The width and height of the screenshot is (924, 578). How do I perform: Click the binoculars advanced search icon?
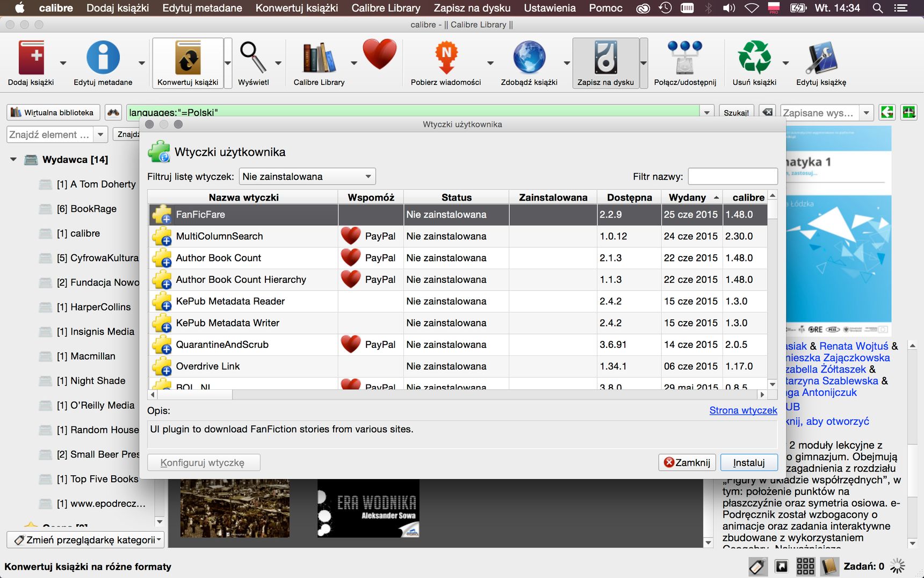(113, 112)
